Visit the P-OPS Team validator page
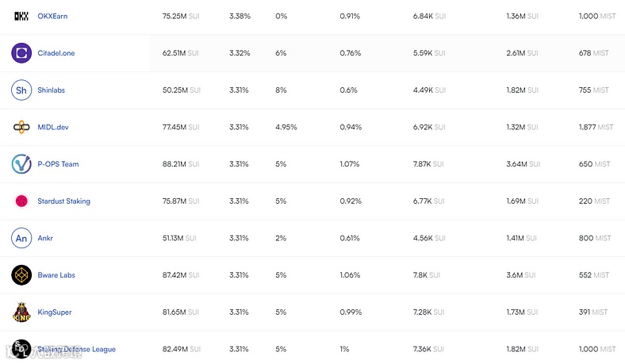Viewport: 625px width, 364px height. coord(59,164)
